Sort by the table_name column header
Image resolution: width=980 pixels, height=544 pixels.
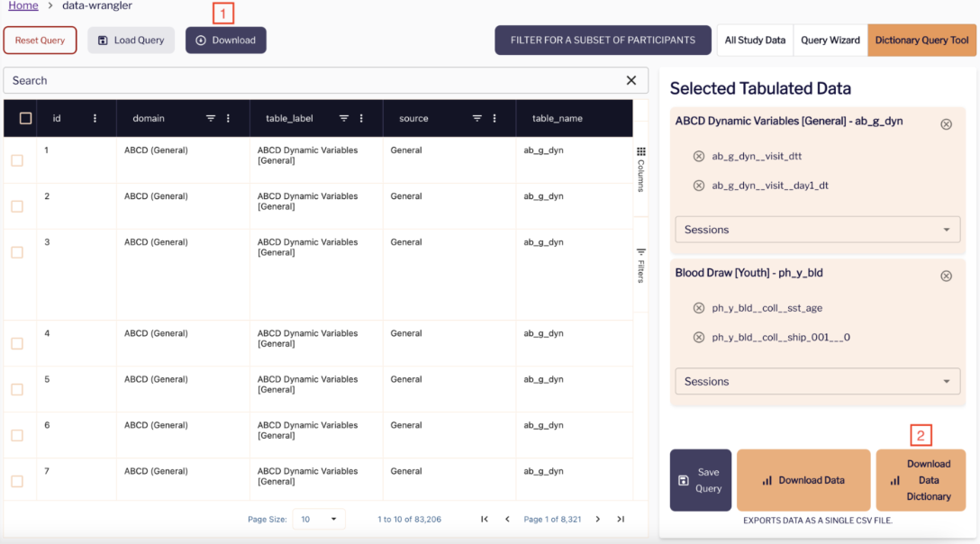click(558, 118)
